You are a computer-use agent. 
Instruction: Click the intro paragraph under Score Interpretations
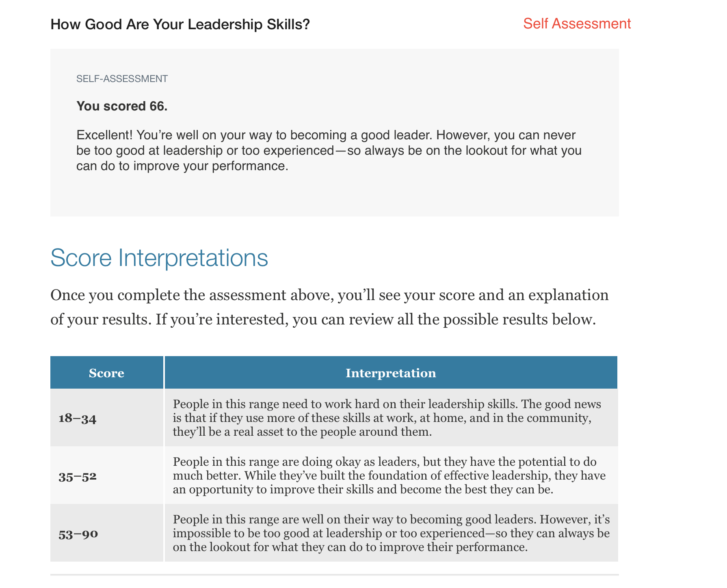(329, 307)
